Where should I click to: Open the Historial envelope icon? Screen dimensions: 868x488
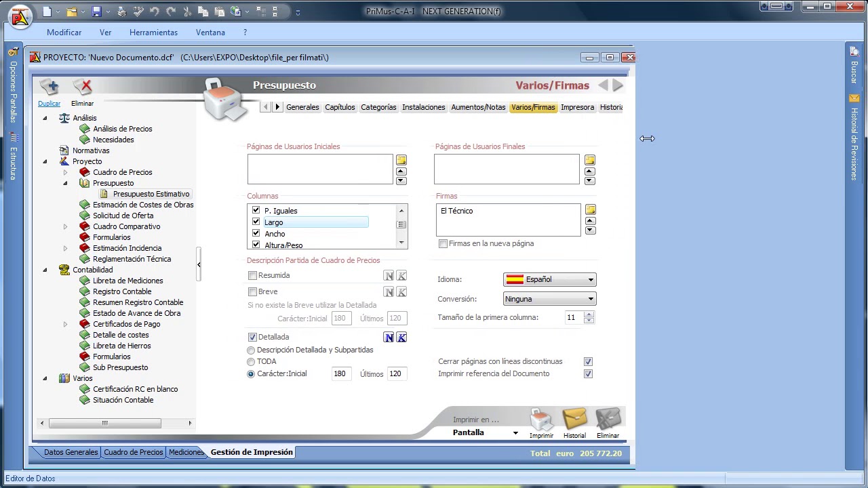574,420
